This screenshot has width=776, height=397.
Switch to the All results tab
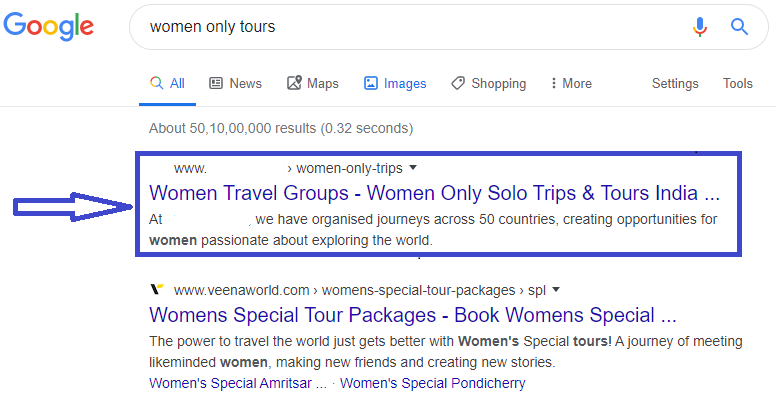[x=167, y=83]
